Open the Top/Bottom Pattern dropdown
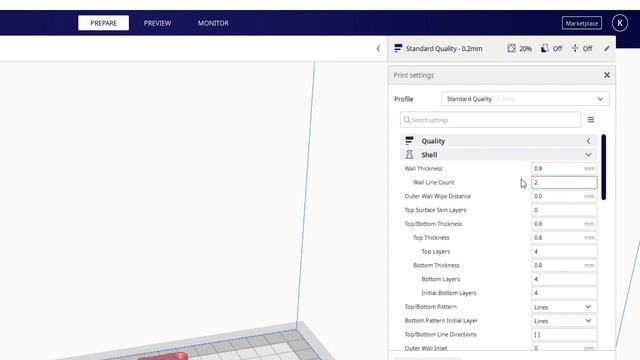The height and width of the screenshot is (360, 640). (x=564, y=307)
